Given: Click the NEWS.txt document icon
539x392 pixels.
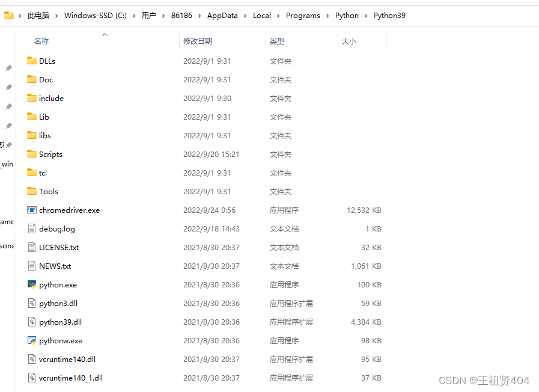Looking at the screenshot, I should 32,266.
